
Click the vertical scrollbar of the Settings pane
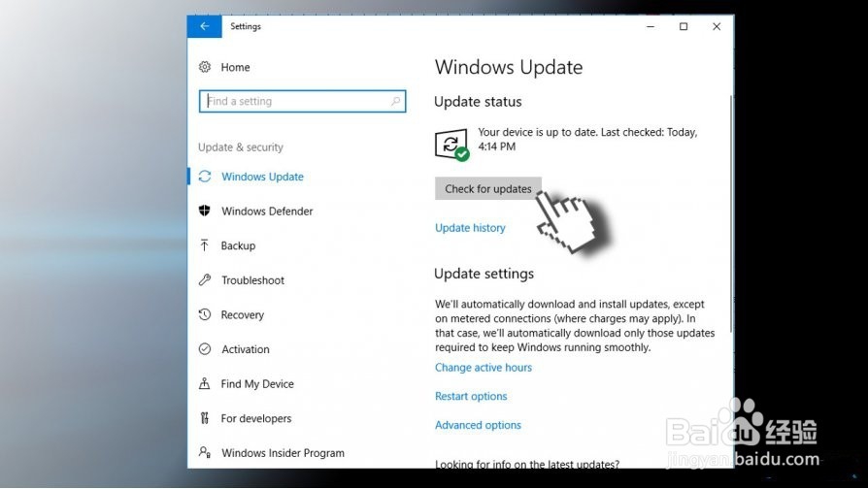tap(731, 213)
